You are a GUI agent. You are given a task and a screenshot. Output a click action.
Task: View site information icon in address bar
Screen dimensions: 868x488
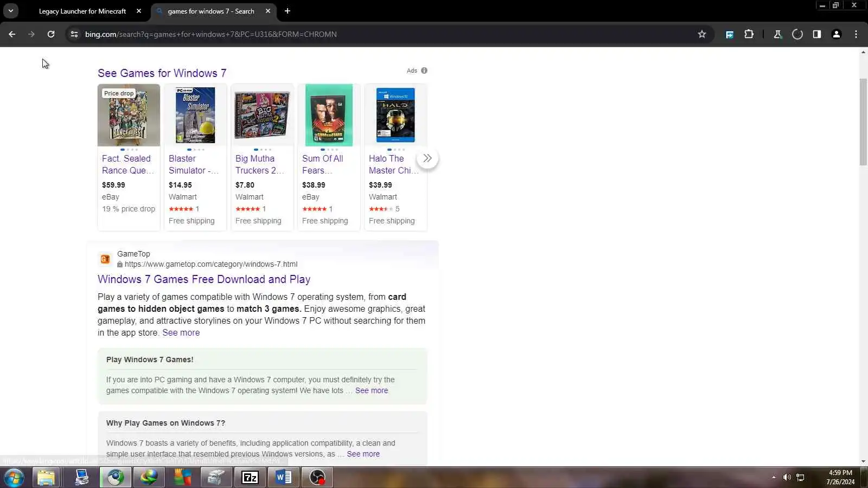coord(74,34)
